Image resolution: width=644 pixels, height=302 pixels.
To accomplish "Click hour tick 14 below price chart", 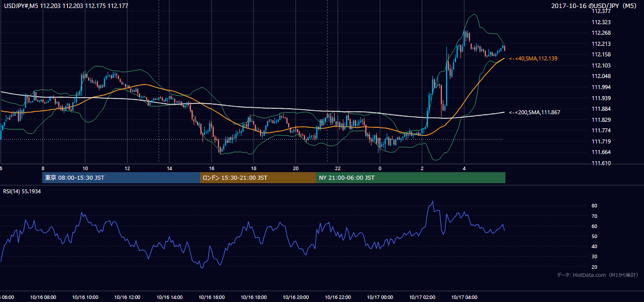I will point(169,169).
